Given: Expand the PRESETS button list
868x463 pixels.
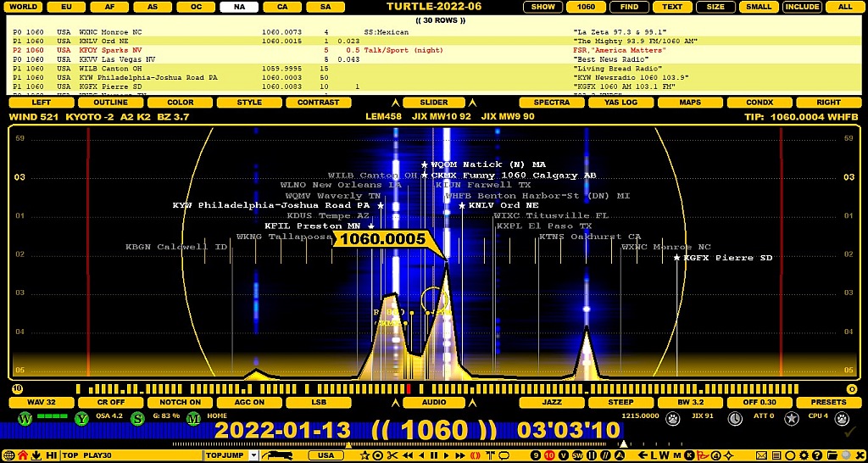Looking at the screenshot, I should pos(828,402).
